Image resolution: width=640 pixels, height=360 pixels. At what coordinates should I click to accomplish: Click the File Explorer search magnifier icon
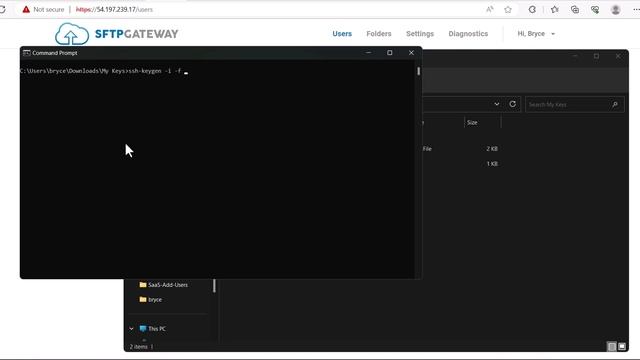pyautogui.click(x=615, y=104)
